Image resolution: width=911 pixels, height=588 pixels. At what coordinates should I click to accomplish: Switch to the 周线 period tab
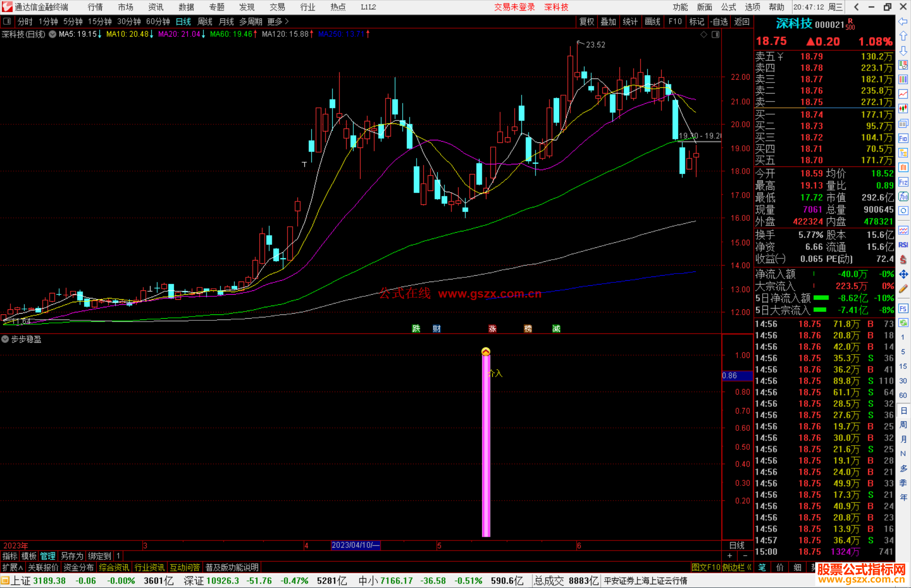[205, 21]
